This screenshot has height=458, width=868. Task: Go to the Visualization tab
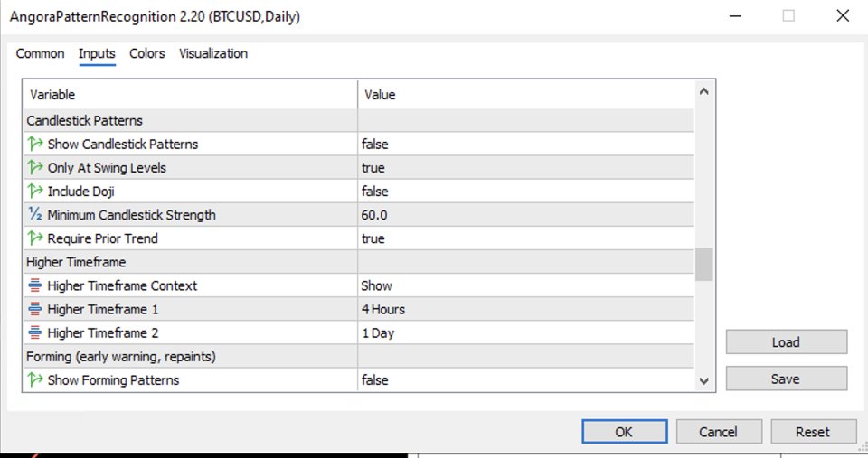tap(213, 53)
